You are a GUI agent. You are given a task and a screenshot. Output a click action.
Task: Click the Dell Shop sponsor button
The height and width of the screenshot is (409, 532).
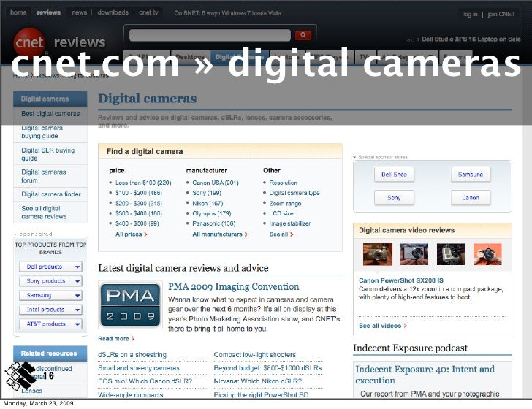[394, 175]
